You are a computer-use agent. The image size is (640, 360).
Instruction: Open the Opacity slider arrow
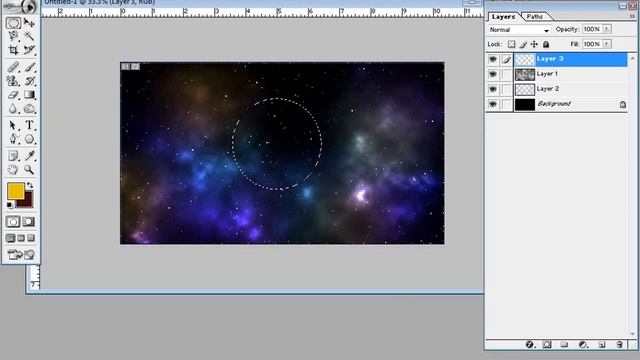click(607, 29)
